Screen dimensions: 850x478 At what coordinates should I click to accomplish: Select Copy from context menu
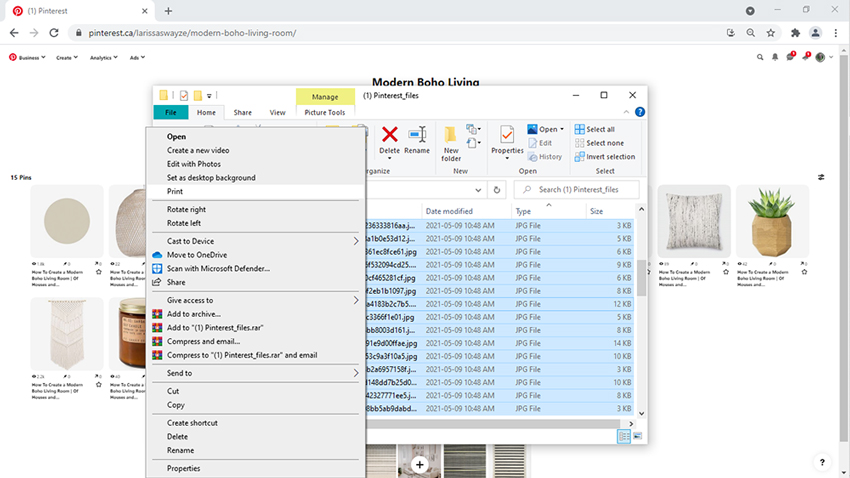[x=255, y=405]
